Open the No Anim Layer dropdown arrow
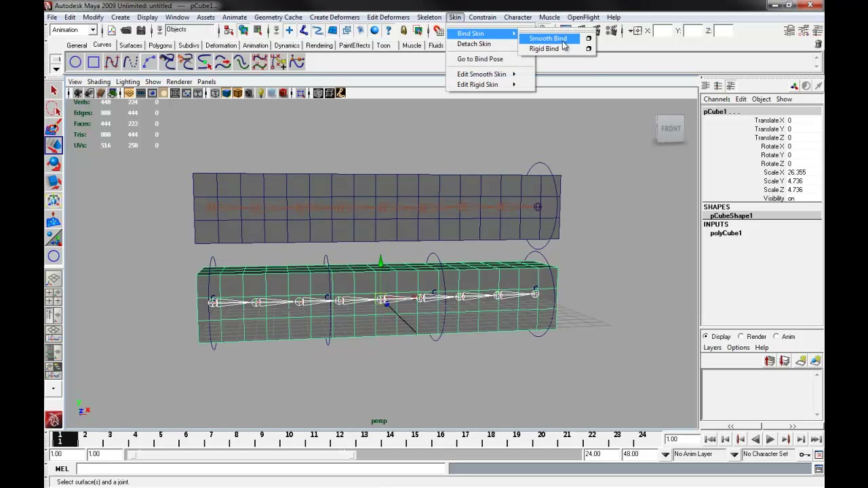 coord(665,454)
